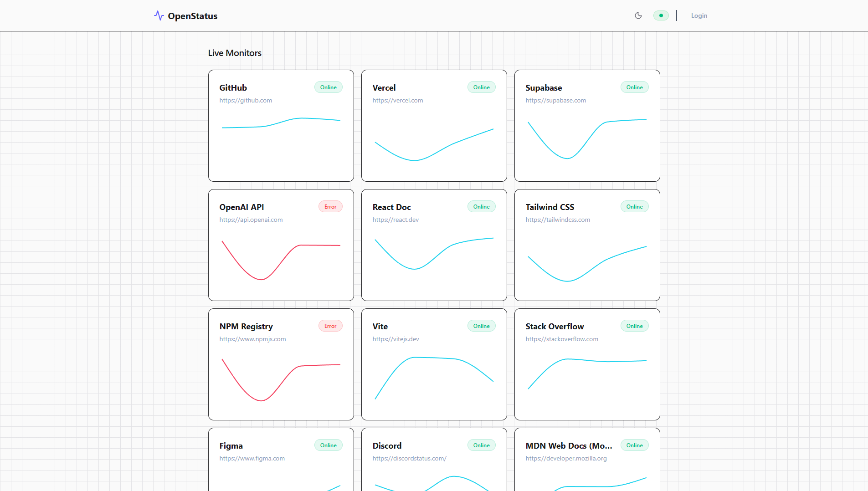Open the GitHub monitor card title
This screenshot has width=868, height=491.
(233, 87)
